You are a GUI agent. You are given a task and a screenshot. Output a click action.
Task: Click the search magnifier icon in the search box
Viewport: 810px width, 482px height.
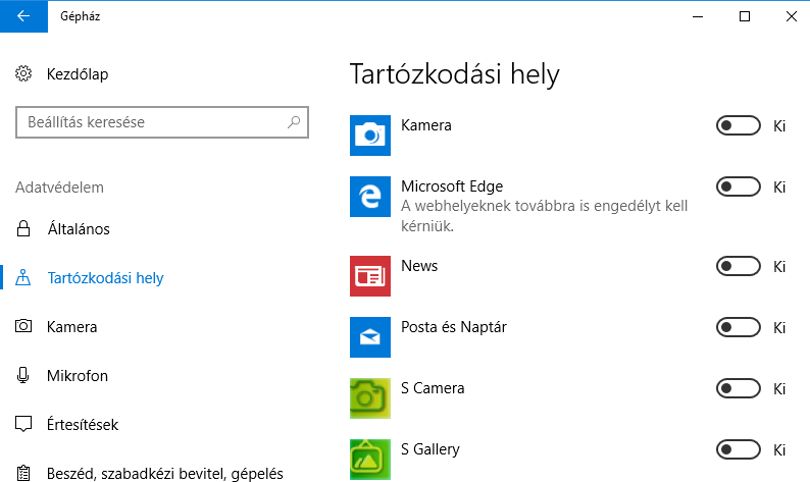click(294, 122)
